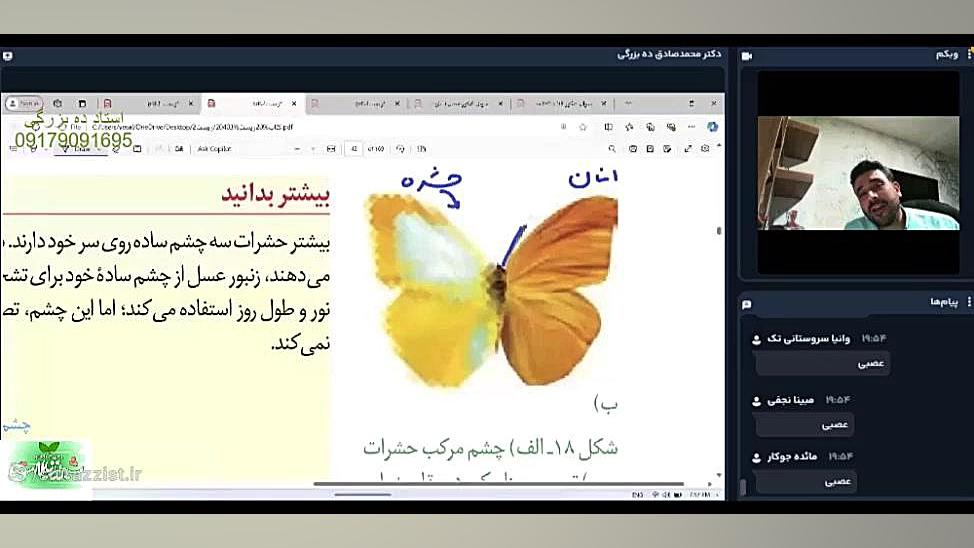
Task: Open split screen icon in browser toolbar
Action: coord(608,127)
